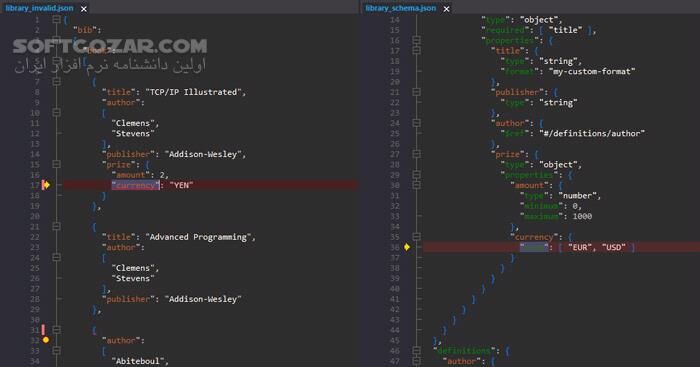
Task: Switch to the library_schema.json tab
Action: [x=400, y=8]
